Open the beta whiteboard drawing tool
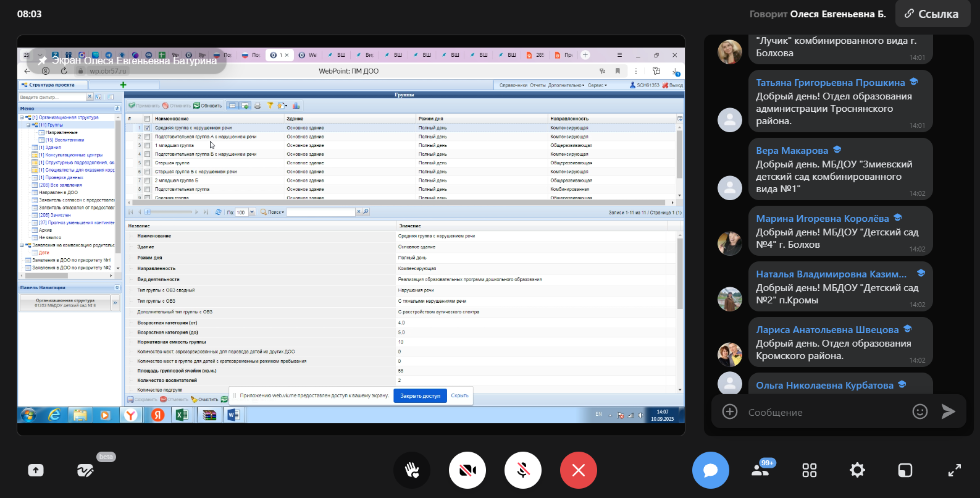Viewport: 980px width, 498px height. point(85,470)
